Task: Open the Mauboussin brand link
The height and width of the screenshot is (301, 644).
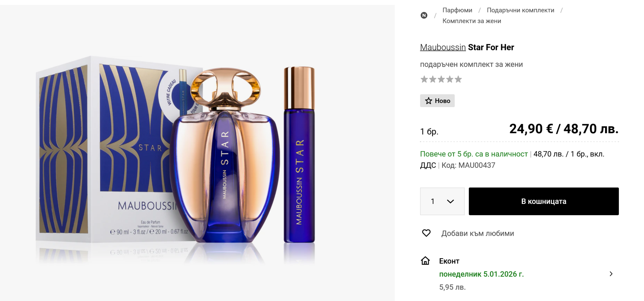Action: click(443, 47)
